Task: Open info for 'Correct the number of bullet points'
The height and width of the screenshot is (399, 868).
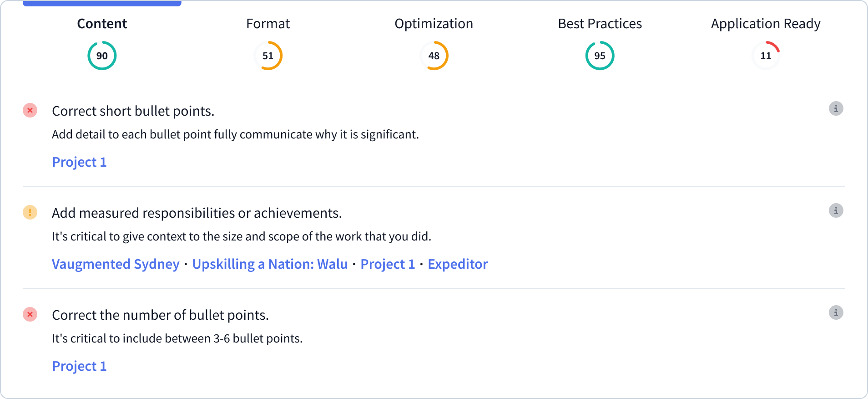Action: tap(836, 312)
